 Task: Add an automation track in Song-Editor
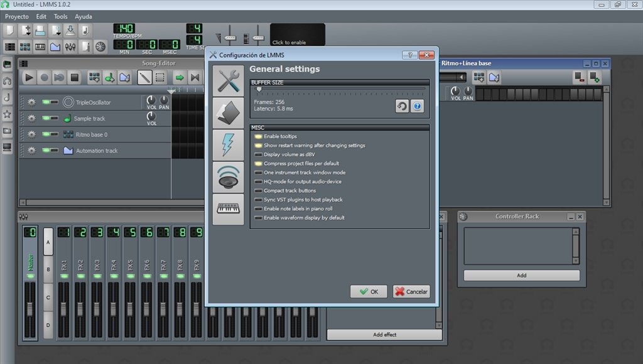(125, 77)
